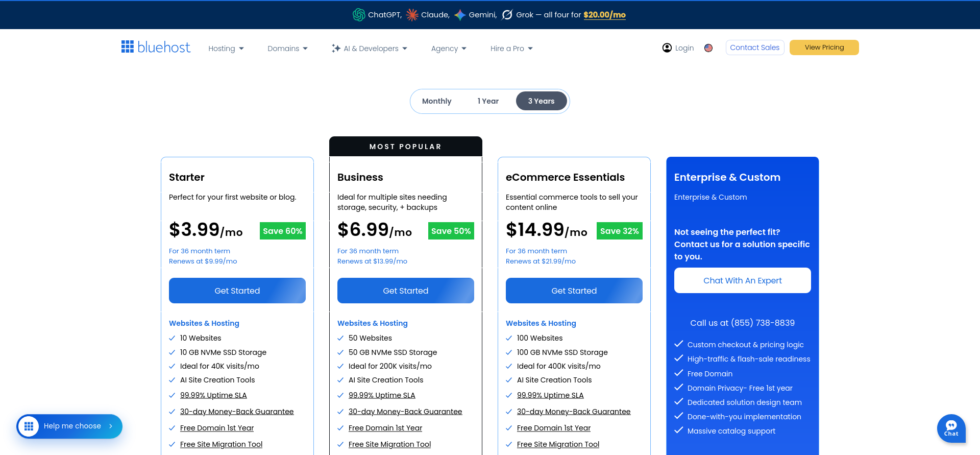980x455 pixels.
Task: Open eCommerce plan's Free Site Migration Tool
Action: (558, 444)
